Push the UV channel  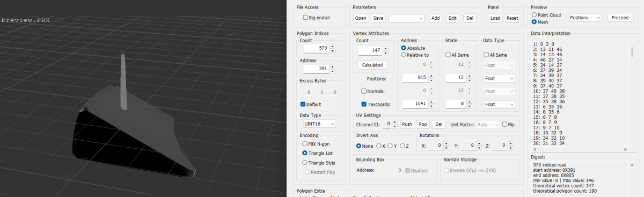tap(407, 124)
